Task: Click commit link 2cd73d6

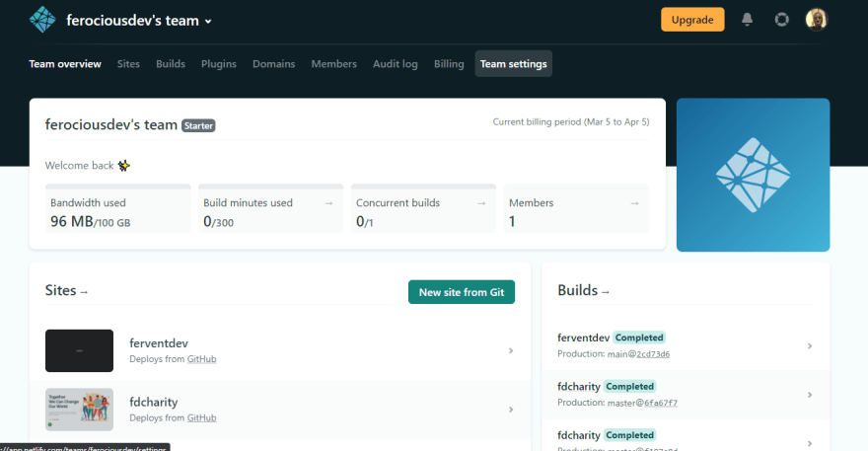Action: pos(653,354)
